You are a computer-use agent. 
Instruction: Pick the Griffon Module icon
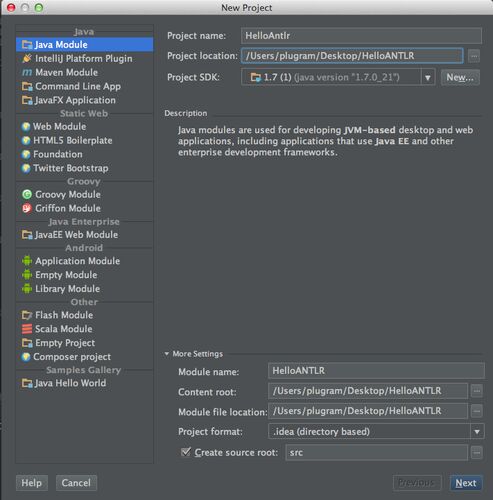pos(27,208)
